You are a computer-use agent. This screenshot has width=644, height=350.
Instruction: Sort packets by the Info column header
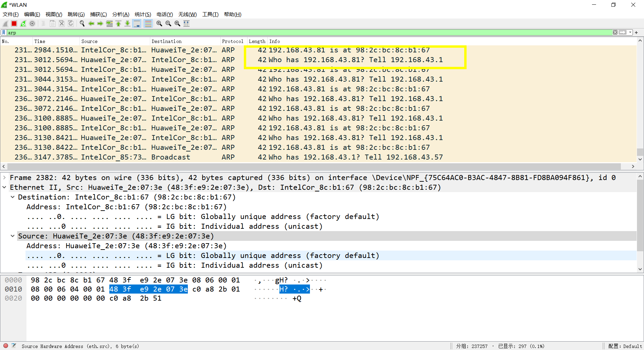pyautogui.click(x=452, y=41)
